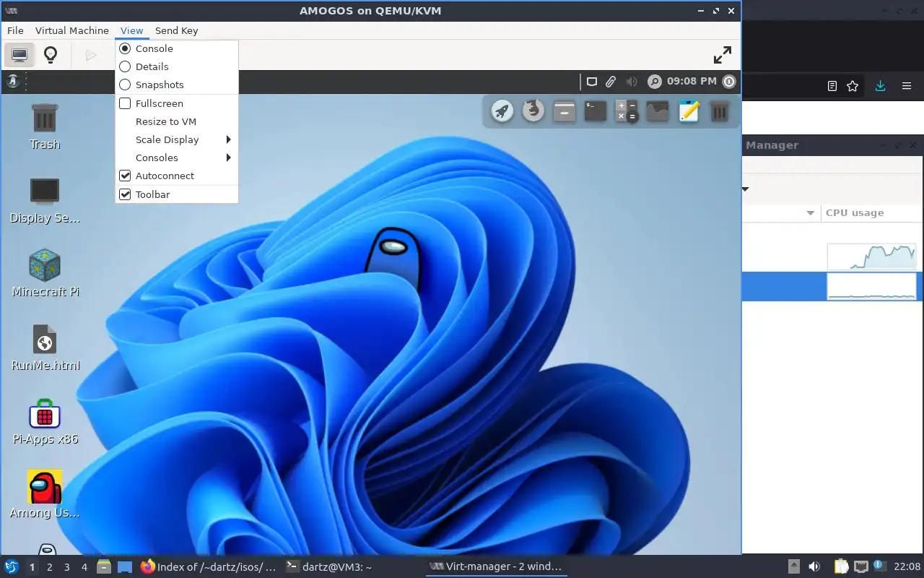Click host volume tray icon
This screenshot has width=924, height=578.
(x=814, y=567)
